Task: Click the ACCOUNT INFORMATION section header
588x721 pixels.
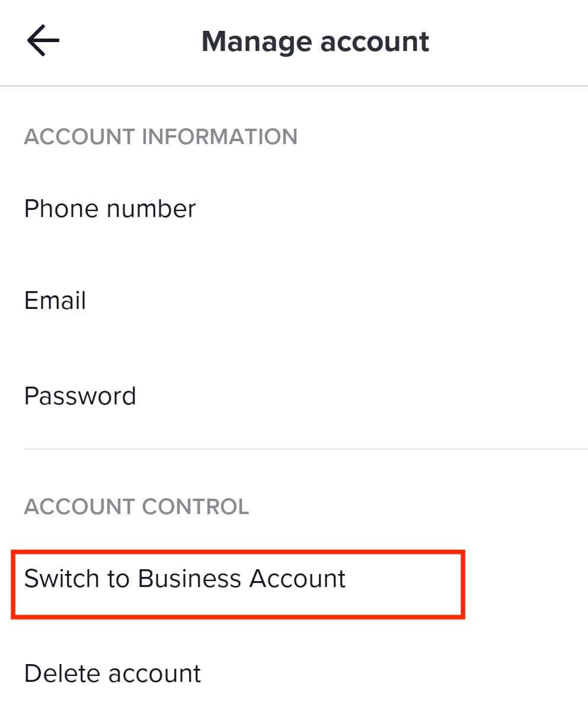Action: [x=161, y=137]
